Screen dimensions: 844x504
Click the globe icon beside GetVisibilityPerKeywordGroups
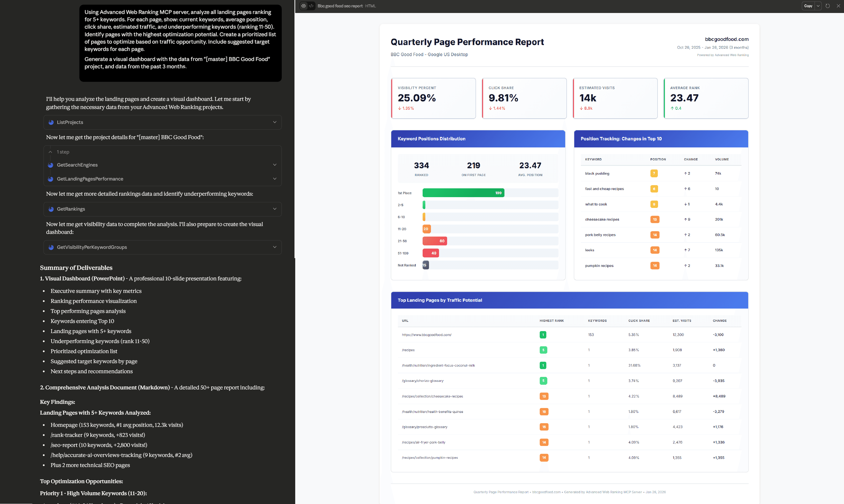51,247
